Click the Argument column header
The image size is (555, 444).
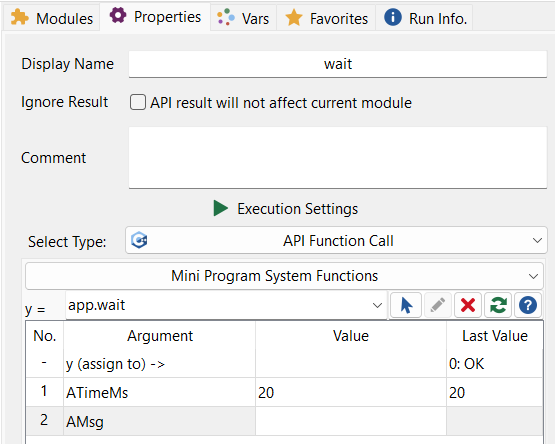pyautogui.click(x=160, y=336)
